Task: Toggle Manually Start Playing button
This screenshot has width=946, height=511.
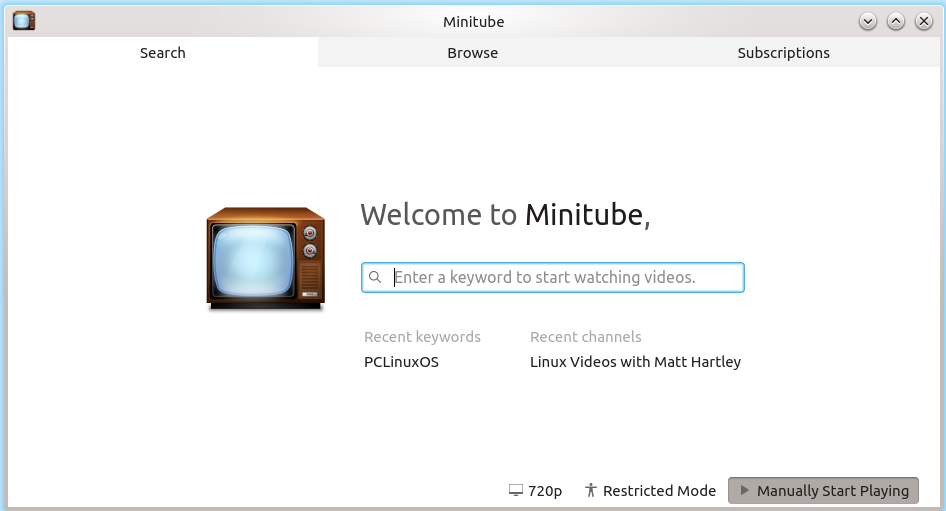Action: (824, 490)
